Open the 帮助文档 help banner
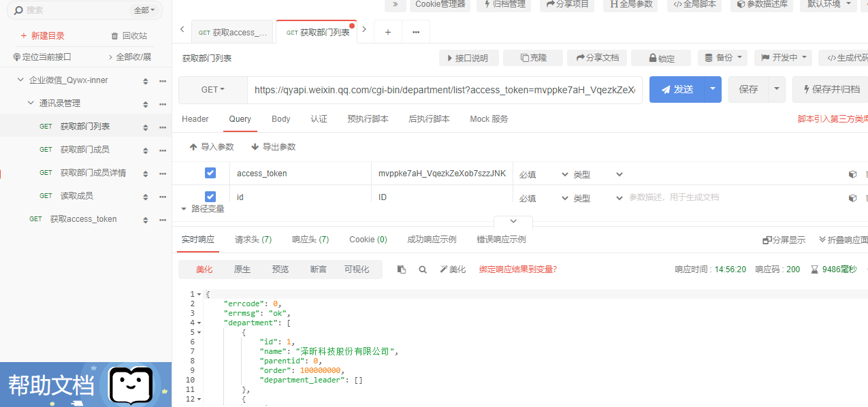 click(x=86, y=385)
